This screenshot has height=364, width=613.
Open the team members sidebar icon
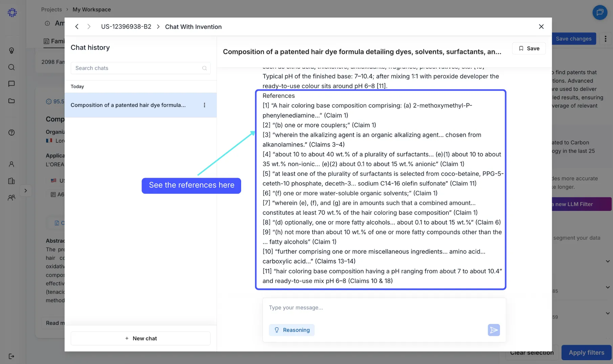click(12, 197)
